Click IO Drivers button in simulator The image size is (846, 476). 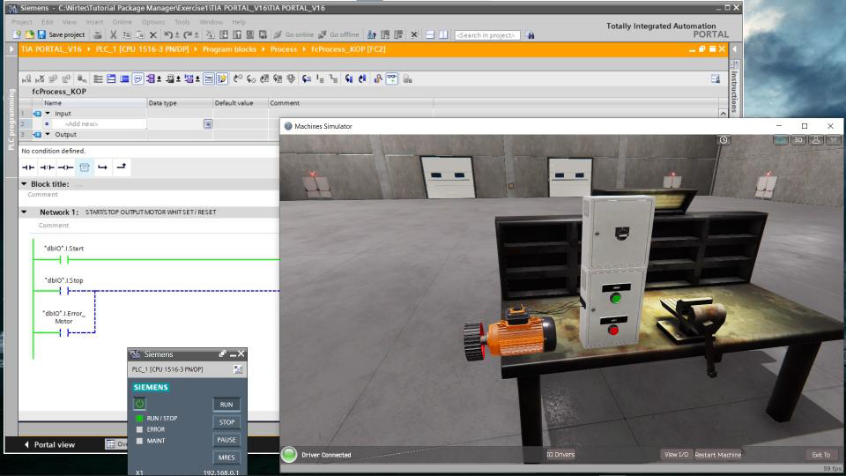pyautogui.click(x=560, y=454)
